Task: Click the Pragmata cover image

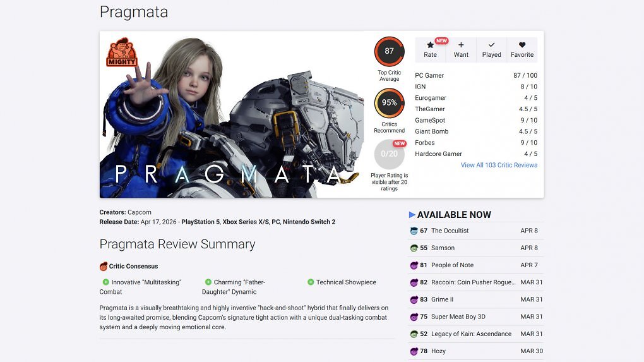Action: [232, 114]
